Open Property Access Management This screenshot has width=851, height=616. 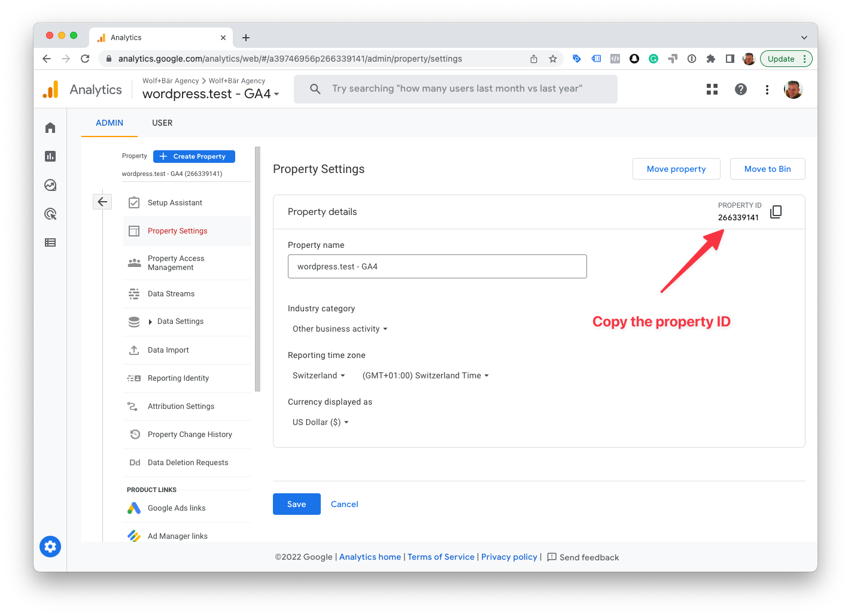point(187,263)
